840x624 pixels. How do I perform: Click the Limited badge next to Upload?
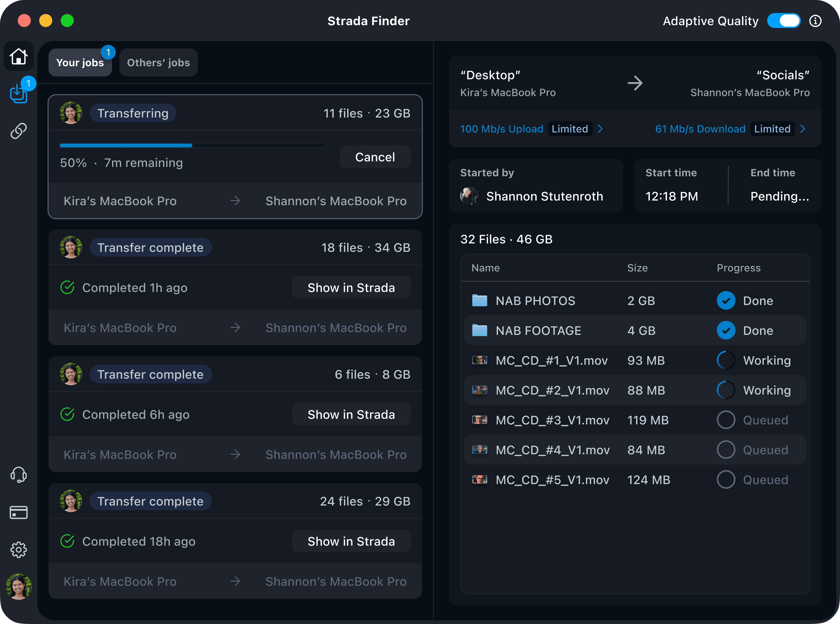570,129
